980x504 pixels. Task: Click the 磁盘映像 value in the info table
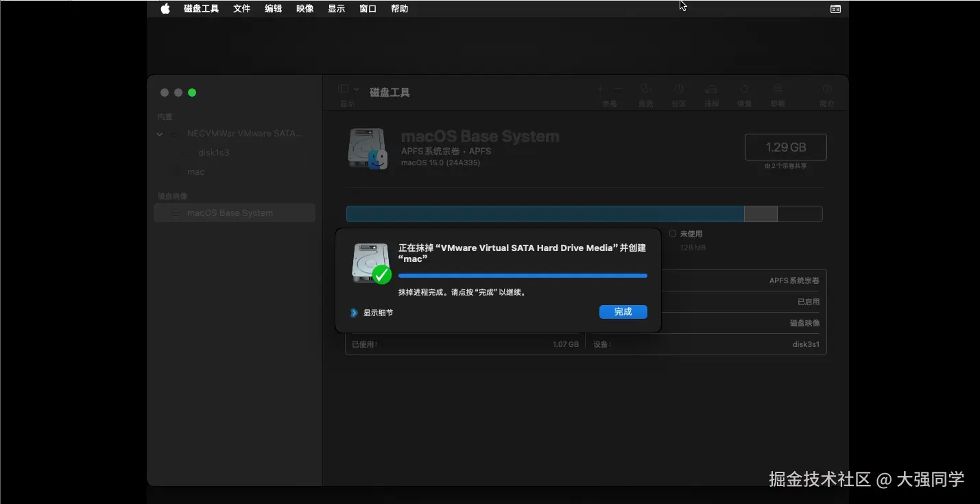pos(804,323)
